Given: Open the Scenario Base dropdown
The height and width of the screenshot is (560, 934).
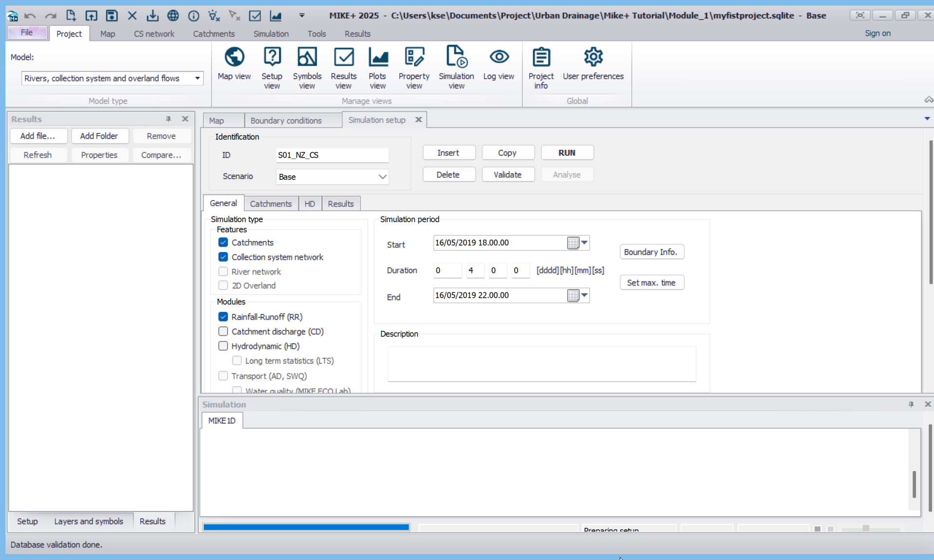Looking at the screenshot, I should (382, 177).
